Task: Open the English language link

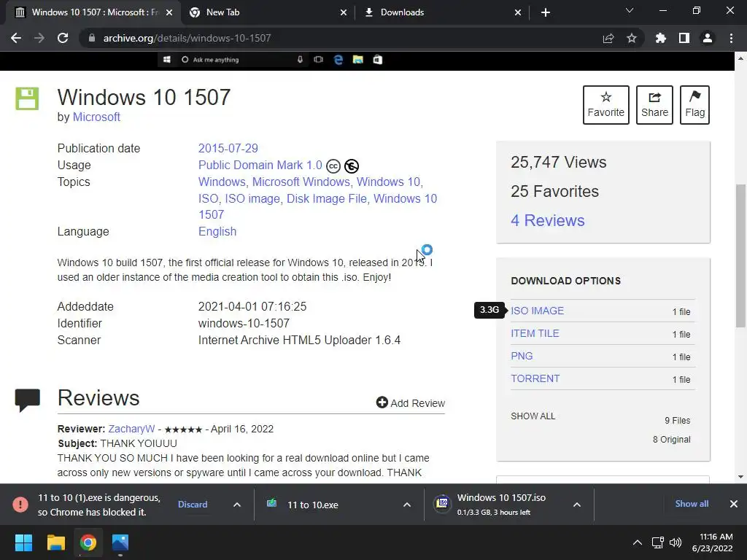Action: coord(217,231)
